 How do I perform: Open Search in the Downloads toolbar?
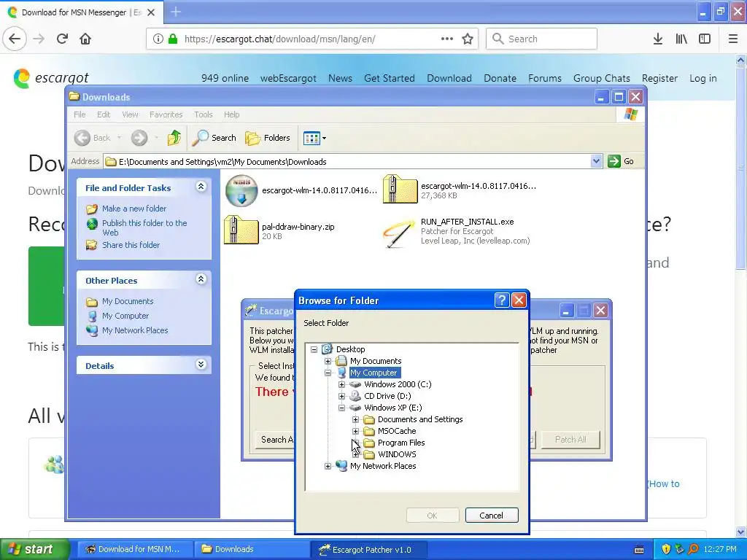214,138
